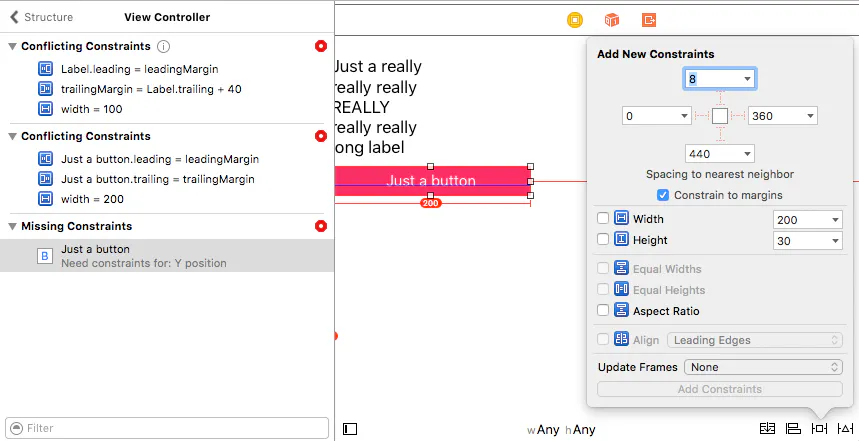Open the top spacing 8 dropdown
Image resolution: width=859 pixels, height=441 pixels.
(x=747, y=79)
